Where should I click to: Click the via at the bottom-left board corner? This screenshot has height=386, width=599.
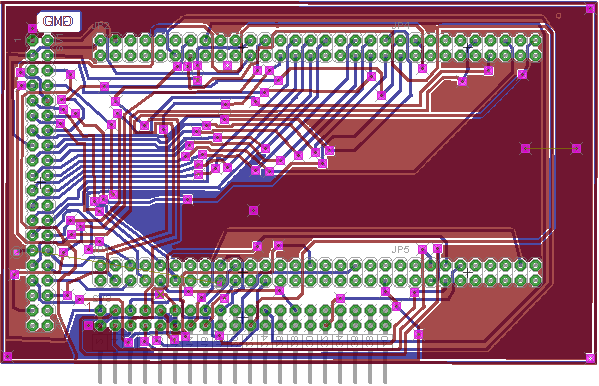pyautogui.click(x=8, y=356)
